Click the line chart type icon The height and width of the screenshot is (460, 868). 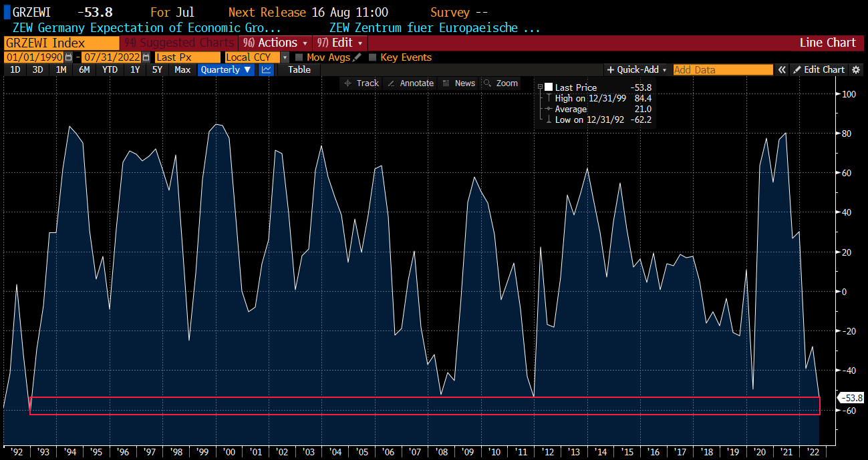tap(266, 69)
